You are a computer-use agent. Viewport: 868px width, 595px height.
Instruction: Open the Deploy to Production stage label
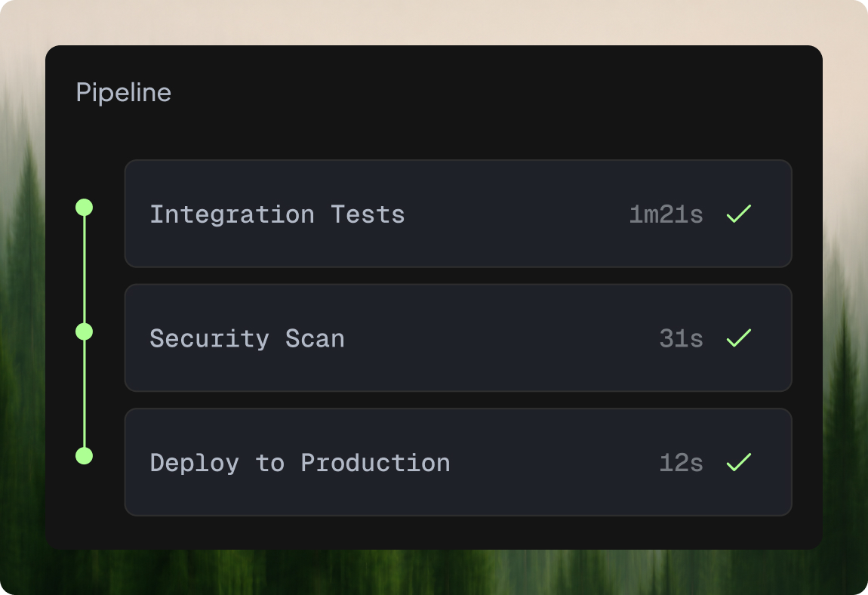coord(300,463)
